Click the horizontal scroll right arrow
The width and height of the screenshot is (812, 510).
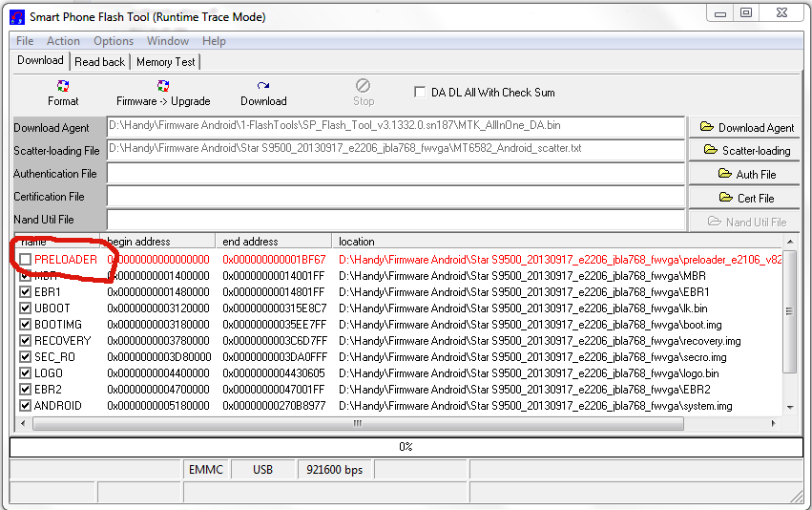click(x=773, y=423)
